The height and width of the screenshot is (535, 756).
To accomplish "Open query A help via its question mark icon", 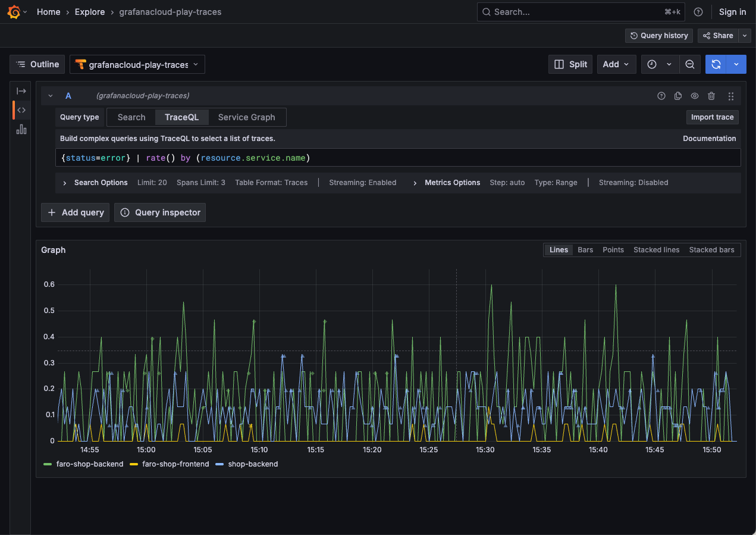I will 661,95.
